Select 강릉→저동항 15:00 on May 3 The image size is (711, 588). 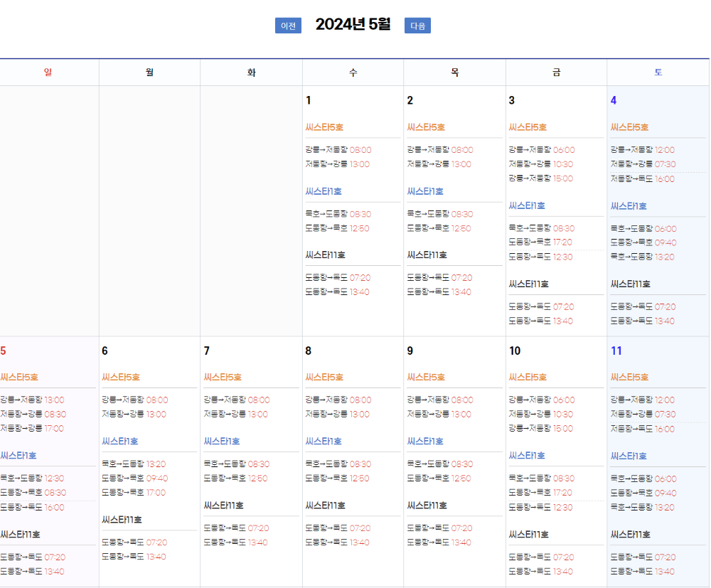pos(541,178)
